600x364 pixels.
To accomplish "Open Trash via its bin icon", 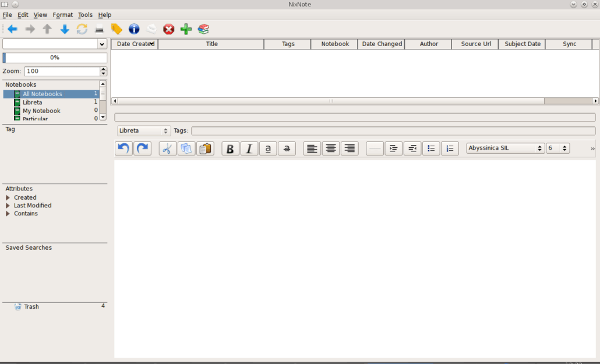I will point(17,306).
